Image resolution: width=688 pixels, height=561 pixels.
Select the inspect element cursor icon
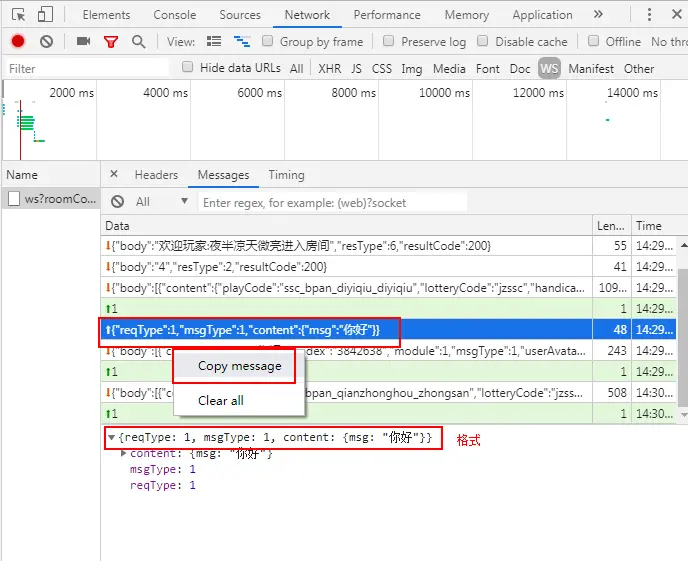tap(18, 15)
